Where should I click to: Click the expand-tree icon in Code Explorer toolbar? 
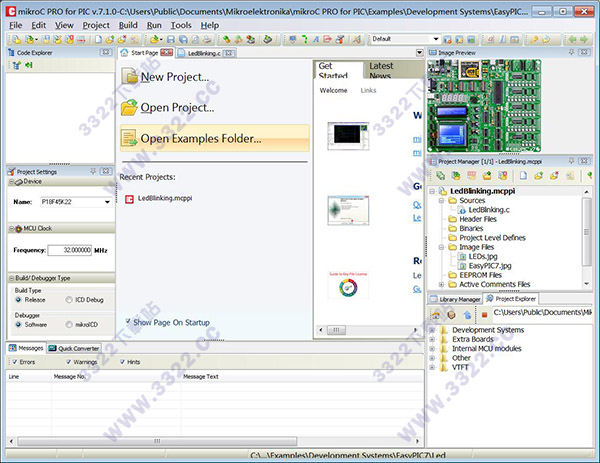(16, 65)
